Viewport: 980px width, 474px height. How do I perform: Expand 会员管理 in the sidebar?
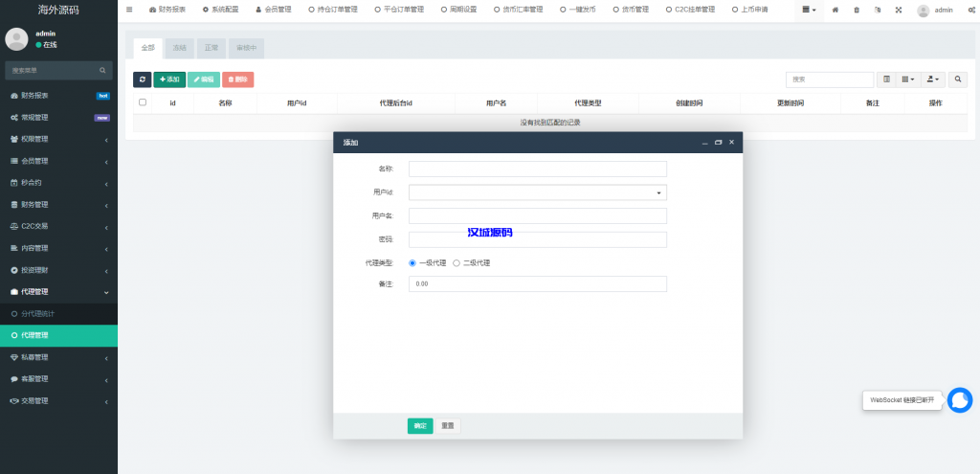click(58, 161)
